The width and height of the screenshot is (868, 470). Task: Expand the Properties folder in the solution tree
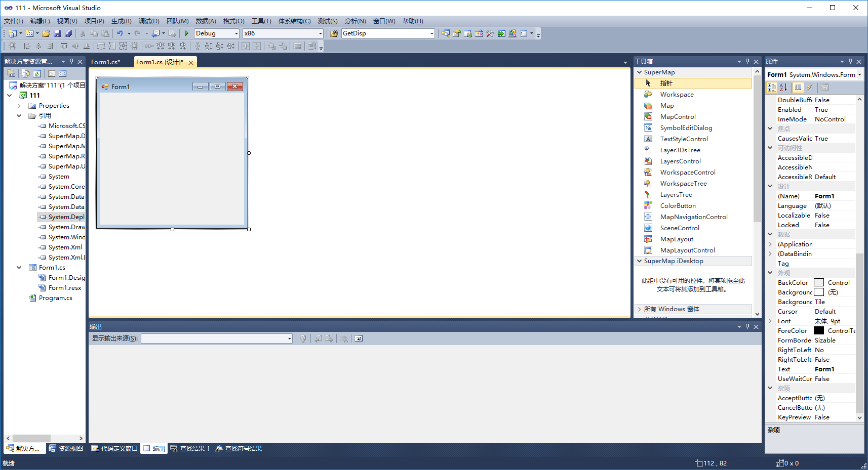(19, 106)
